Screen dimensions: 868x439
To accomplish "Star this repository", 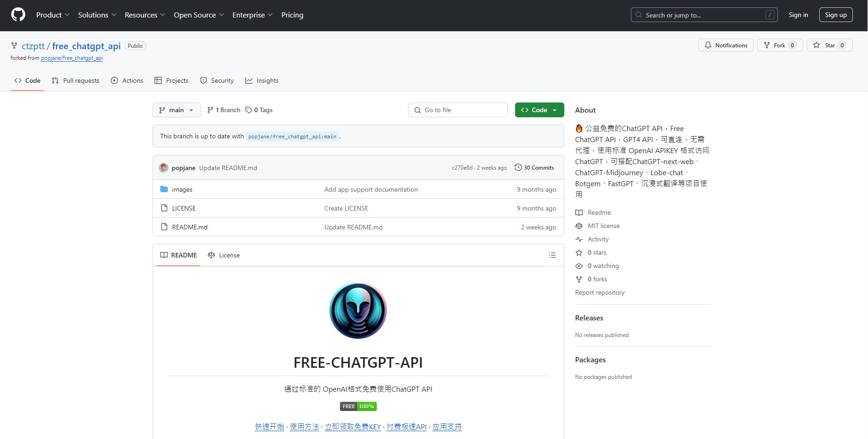I will coord(829,45).
